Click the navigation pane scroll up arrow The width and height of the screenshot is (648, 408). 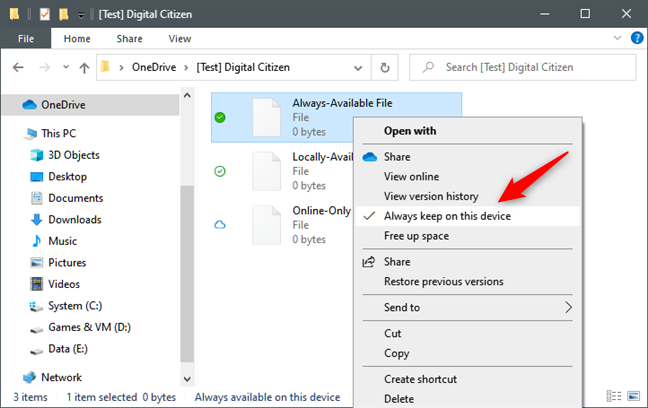[187, 96]
